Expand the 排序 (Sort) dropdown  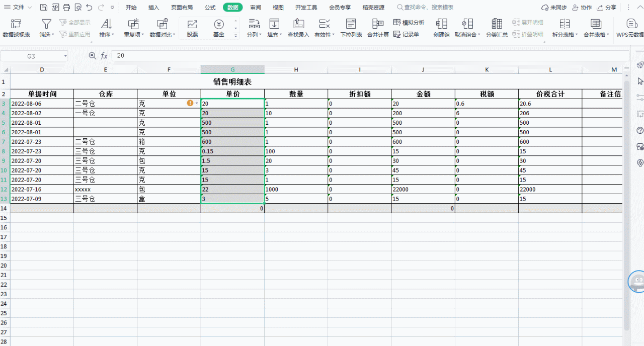(113, 35)
